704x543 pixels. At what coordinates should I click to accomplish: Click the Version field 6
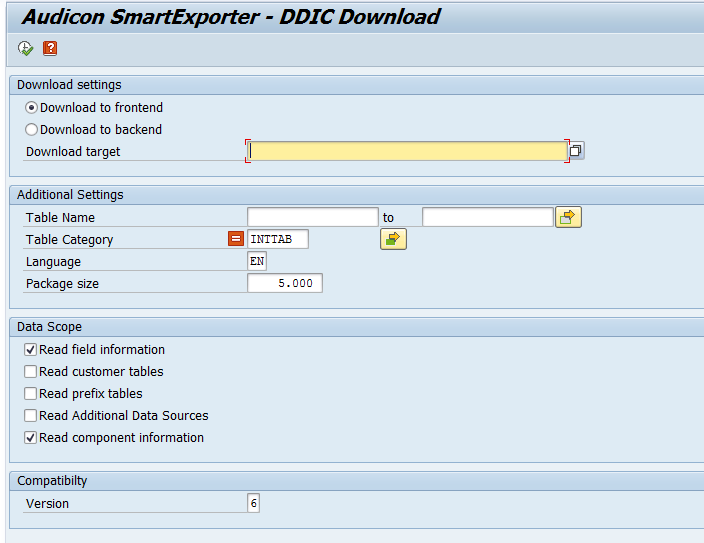pos(253,503)
